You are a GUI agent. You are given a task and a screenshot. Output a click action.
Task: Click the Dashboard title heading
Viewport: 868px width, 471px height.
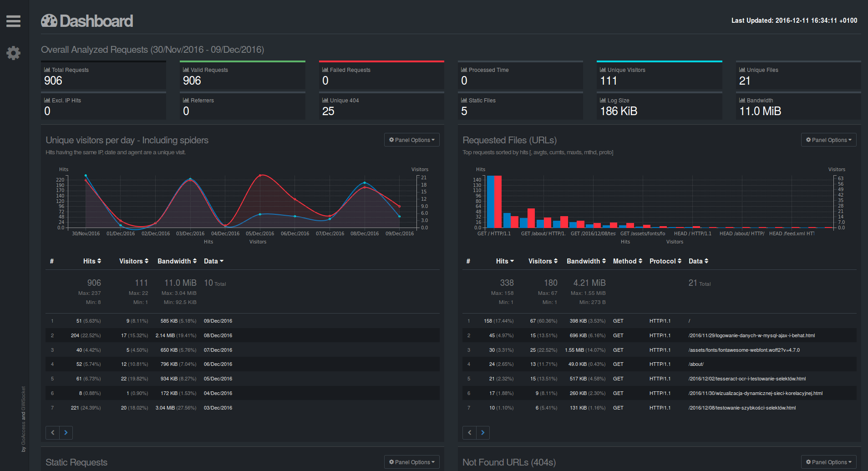(96, 21)
